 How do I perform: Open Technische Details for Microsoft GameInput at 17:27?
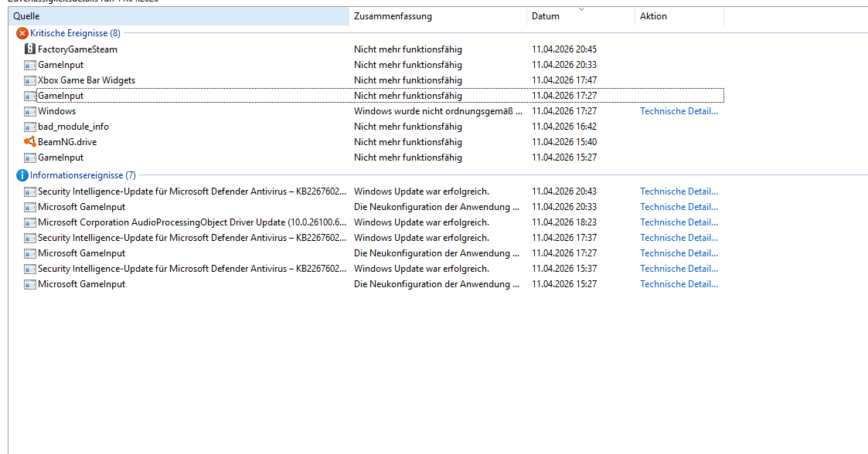(679, 253)
